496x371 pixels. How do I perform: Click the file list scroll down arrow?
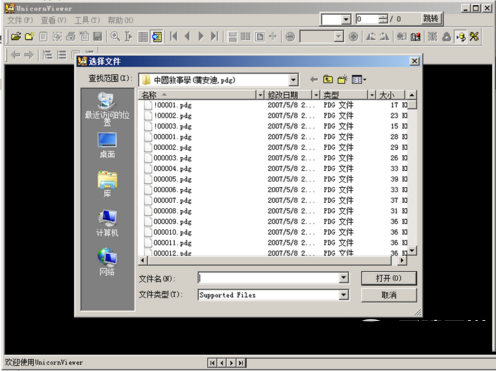[412, 250]
